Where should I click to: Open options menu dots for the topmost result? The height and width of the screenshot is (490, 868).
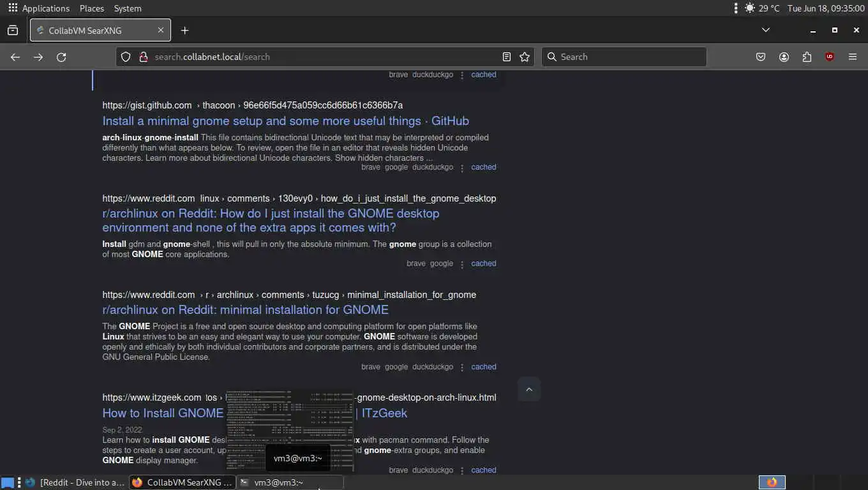pyautogui.click(x=462, y=75)
